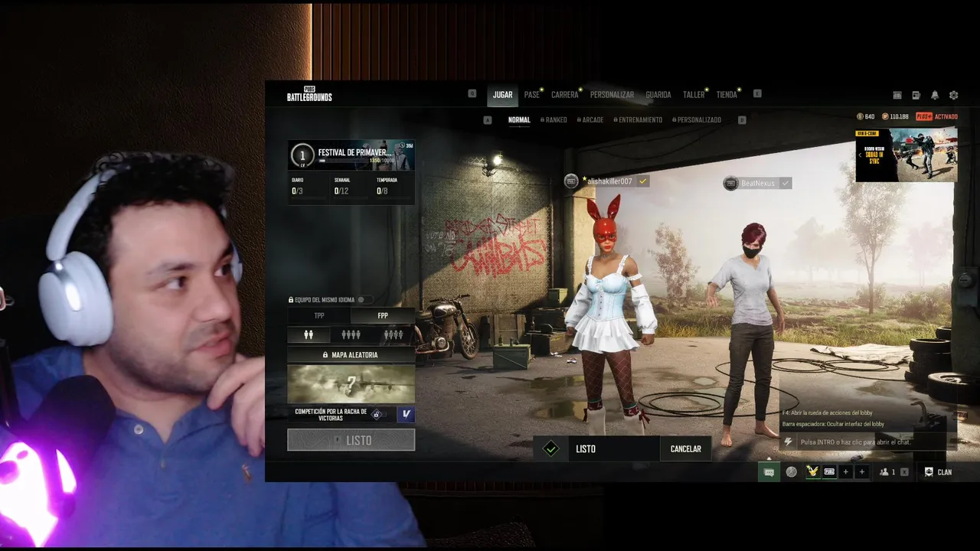
Task: Select Ranked match mode
Action: tap(554, 120)
